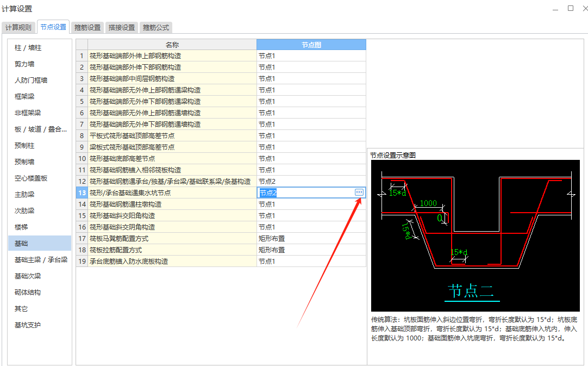Image resolution: width=588 pixels, height=366 pixels.
Task: Select row 平板式筏形基础顶部高差节点
Action: pyautogui.click(x=172, y=136)
